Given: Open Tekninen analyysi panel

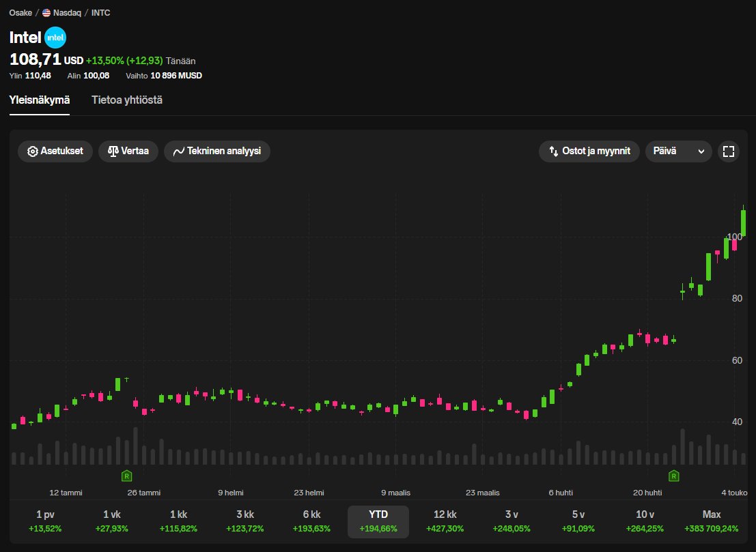Looking at the screenshot, I should tap(217, 151).
